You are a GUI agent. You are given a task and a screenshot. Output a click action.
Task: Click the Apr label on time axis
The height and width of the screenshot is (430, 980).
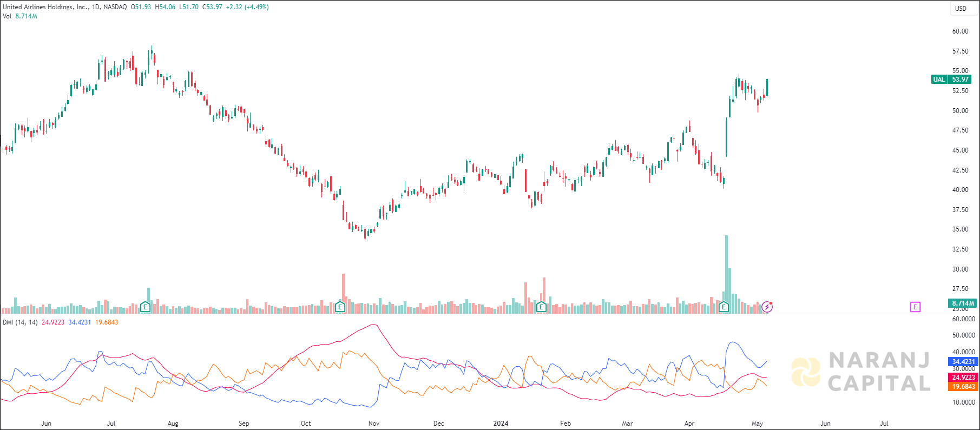click(689, 424)
